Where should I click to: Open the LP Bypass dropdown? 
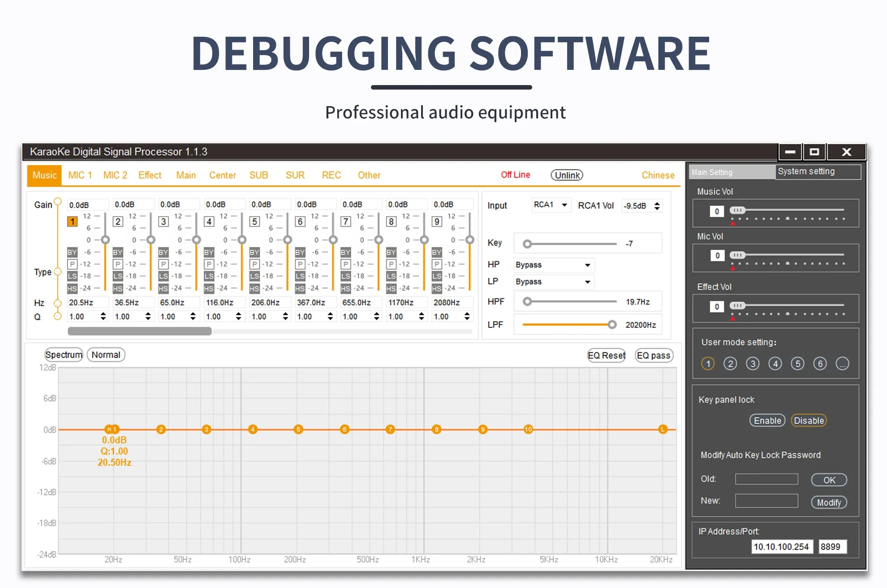click(x=554, y=282)
